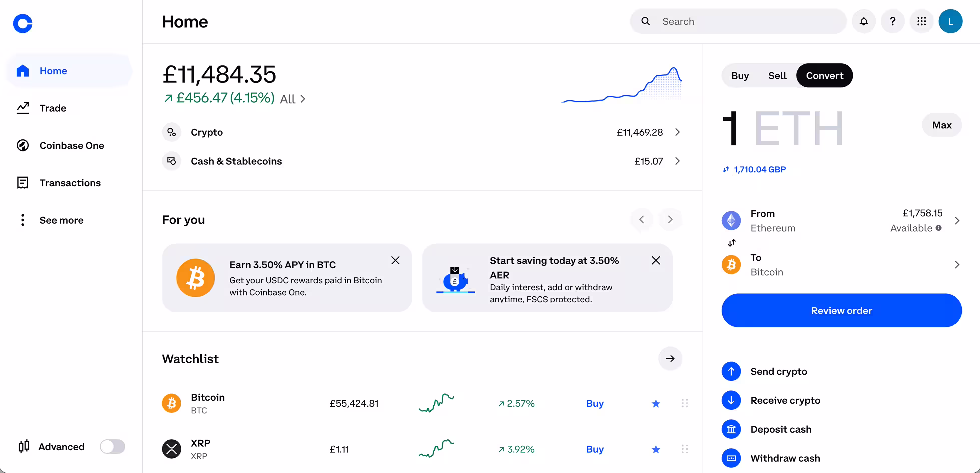Click the Send crypto up-arrow icon
The width and height of the screenshot is (980, 473).
(x=731, y=371)
